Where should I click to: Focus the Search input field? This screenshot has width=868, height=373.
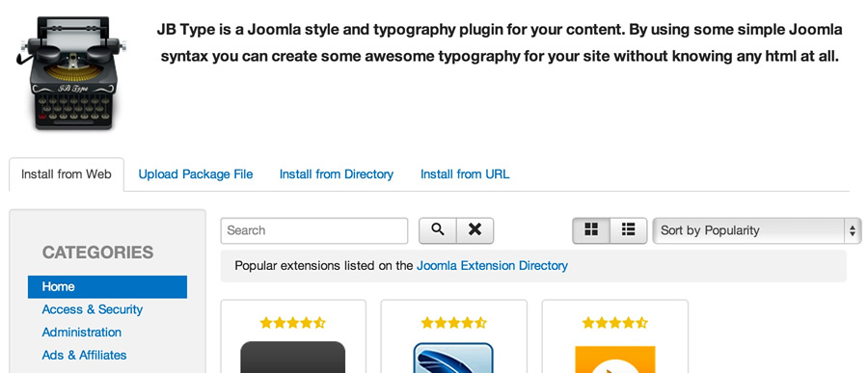click(x=313, y=230)
